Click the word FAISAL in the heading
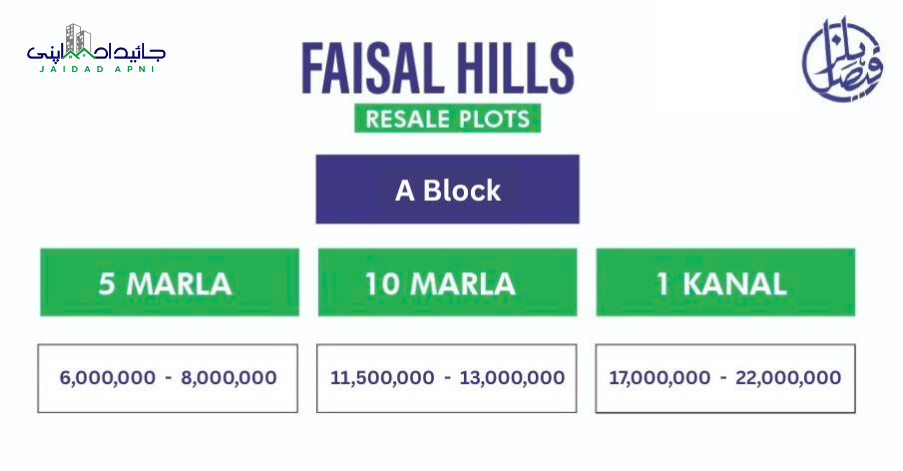The height and width of the screenshot is (471, 903). coord(370,68)
